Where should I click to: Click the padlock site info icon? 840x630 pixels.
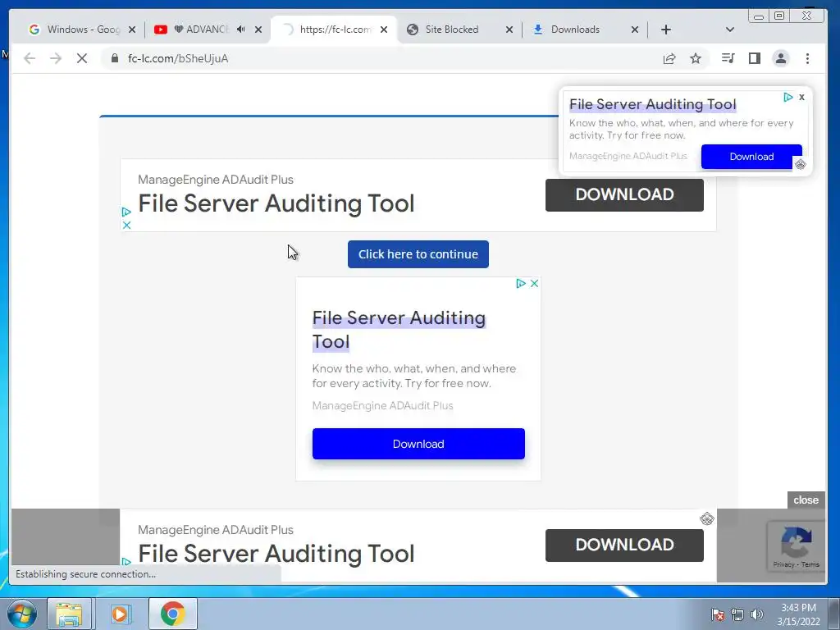pyautogui.click(x=115, y=58)
